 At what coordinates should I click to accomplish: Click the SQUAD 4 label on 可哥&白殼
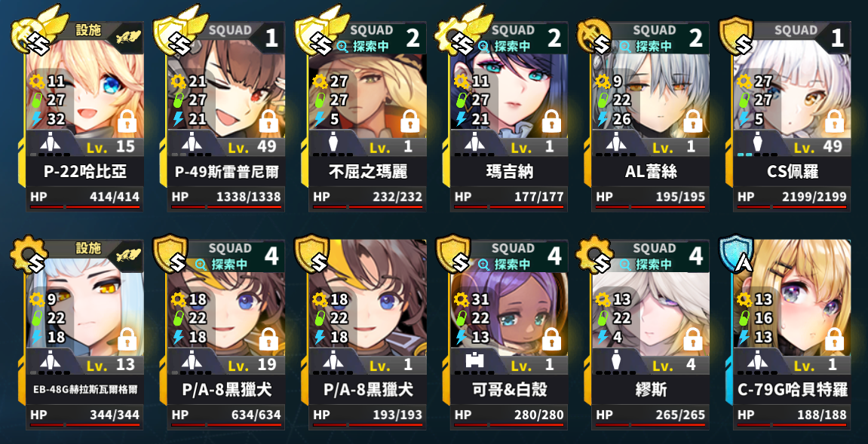tap(527, 255)
